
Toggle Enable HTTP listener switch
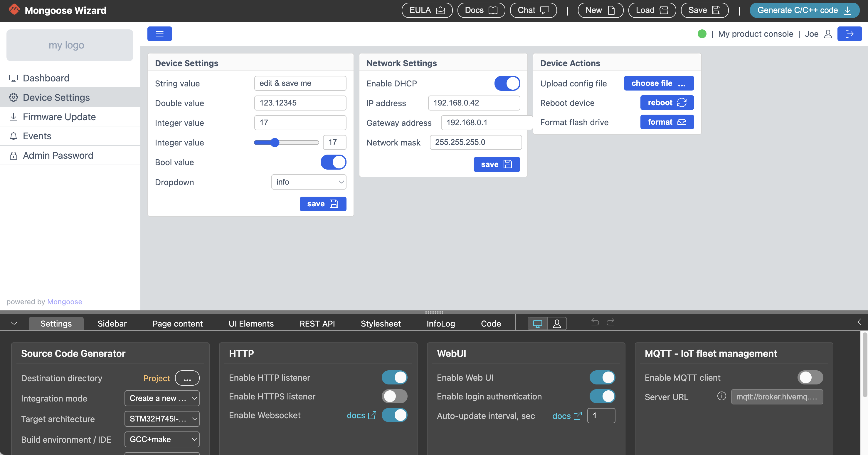point(394,377)
